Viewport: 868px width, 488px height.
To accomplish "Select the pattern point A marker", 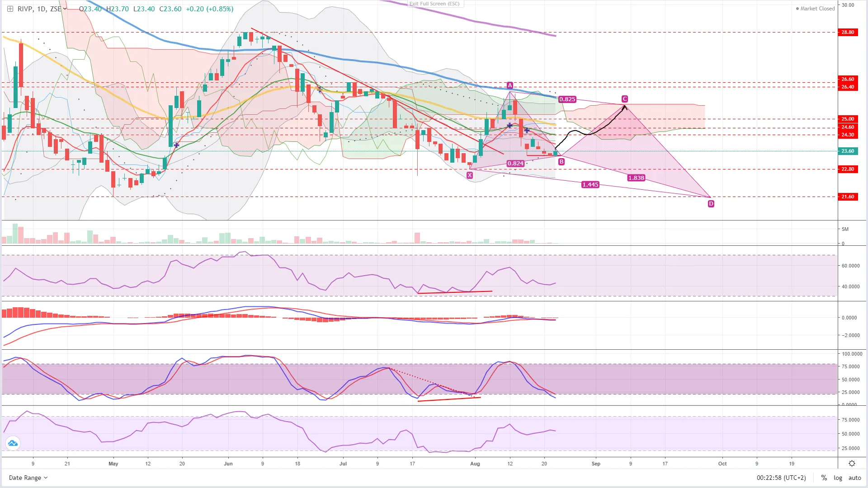I will [510, 85].
